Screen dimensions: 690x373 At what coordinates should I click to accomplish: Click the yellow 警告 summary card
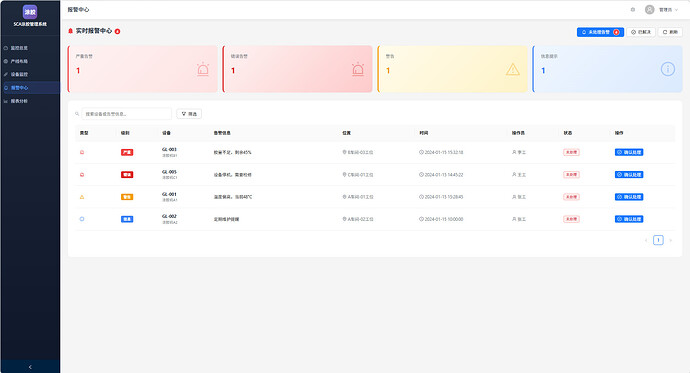[452, 69]
